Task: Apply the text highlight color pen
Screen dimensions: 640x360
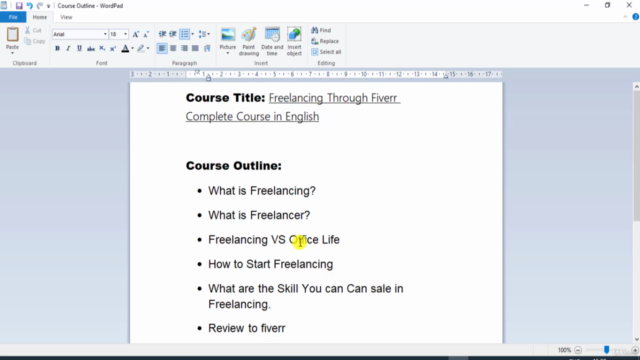Action: pos(141,49)
